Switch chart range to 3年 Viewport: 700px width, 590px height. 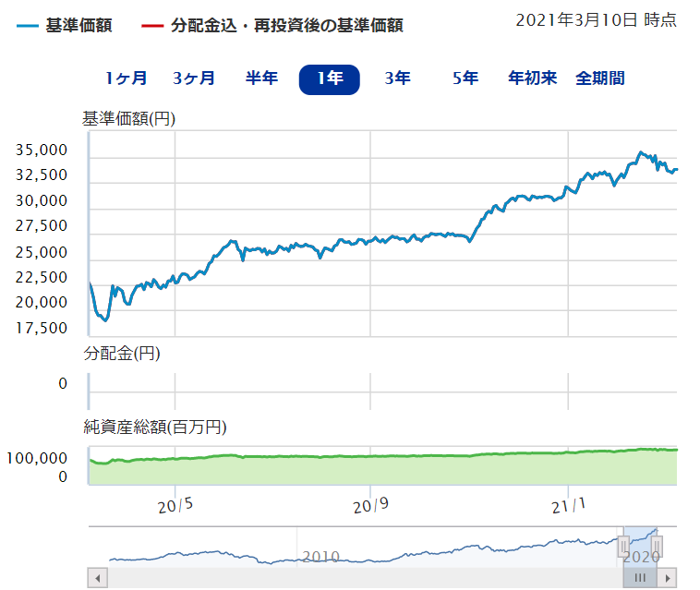coord(397,78)
